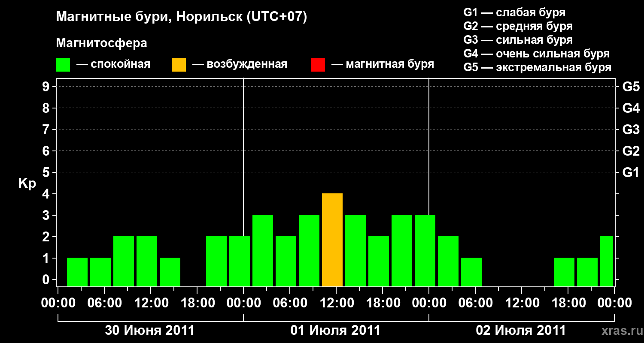Screen dimensions: 644x343
Task: Click '12:00' time label above 01 Июля
Action: [x=336, y=303]
